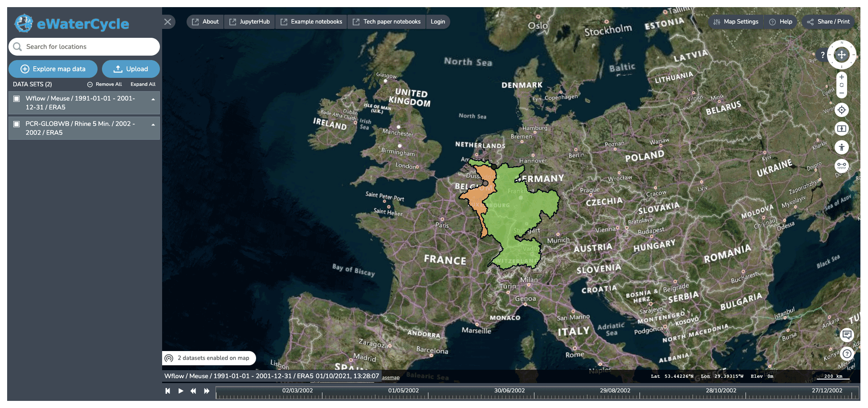Enable split-screen compare view
Image resolution: width=868 pixels, height=408 pixels.
pyautogui.click(x=841, y=129)
